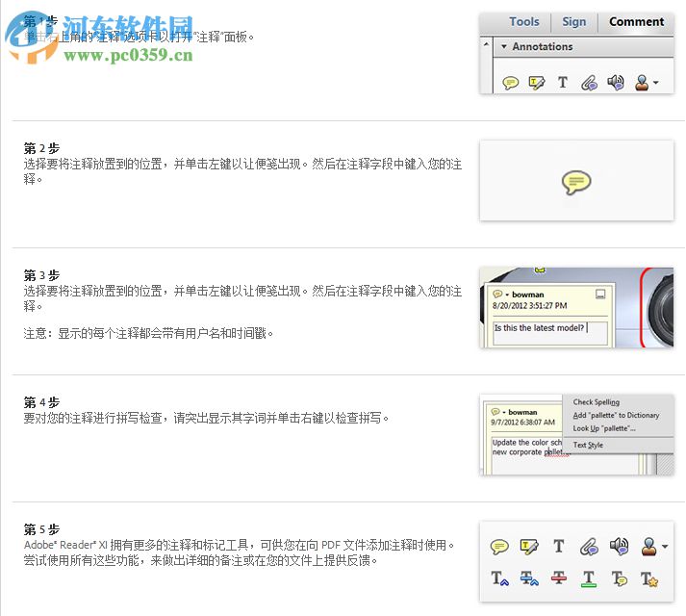Open options arrow beside bowman in 8/20/2012 note
686x616 pixels.
coord(507,295)
